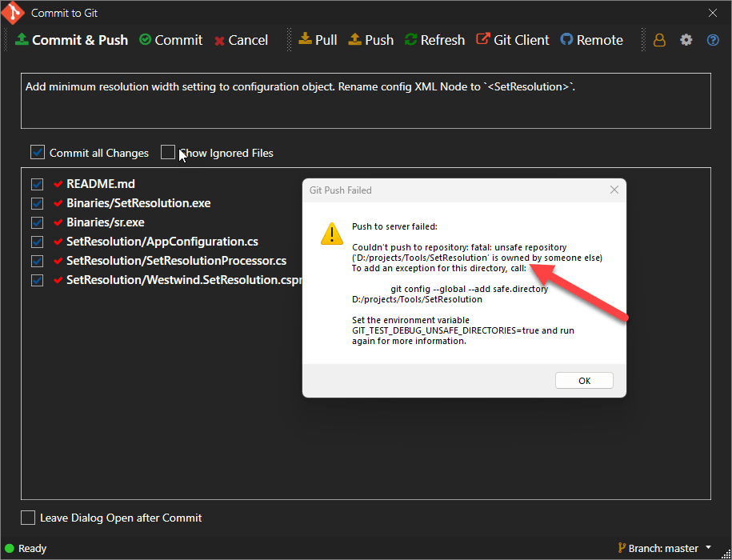Launch the external Git Client
732x560 pixels.
pyautogui.click(x=512, y=39)
